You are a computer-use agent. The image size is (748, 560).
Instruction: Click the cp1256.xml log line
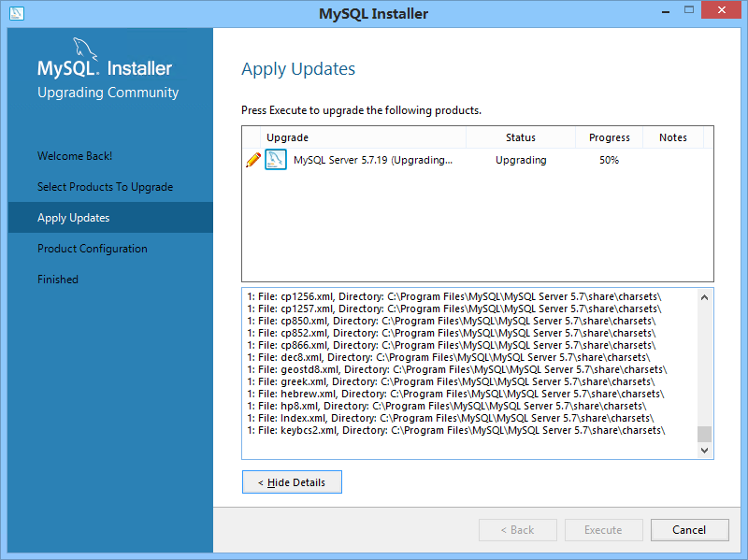(x=454, y=296)
